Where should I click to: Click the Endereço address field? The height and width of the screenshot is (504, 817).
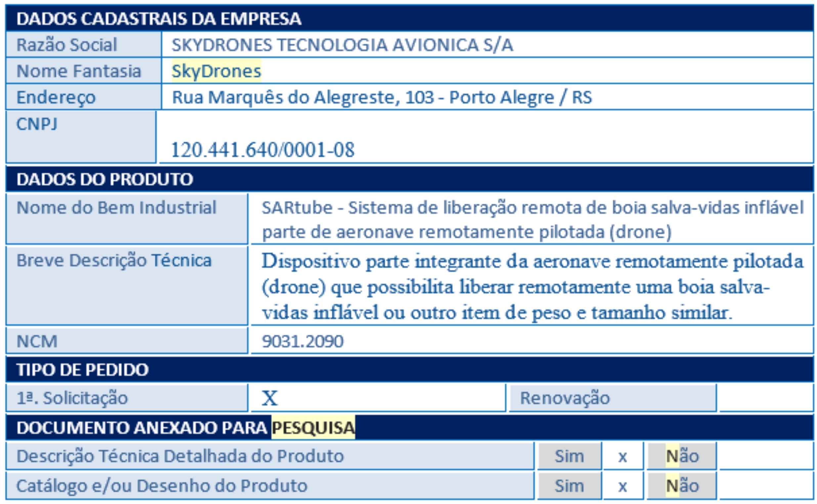coord(487,97)
